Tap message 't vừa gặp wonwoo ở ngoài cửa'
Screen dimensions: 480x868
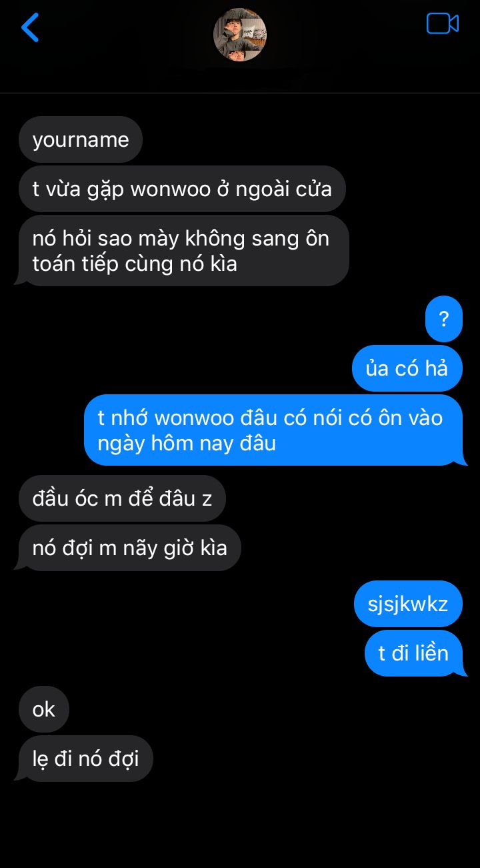click(x=182, y=189)
